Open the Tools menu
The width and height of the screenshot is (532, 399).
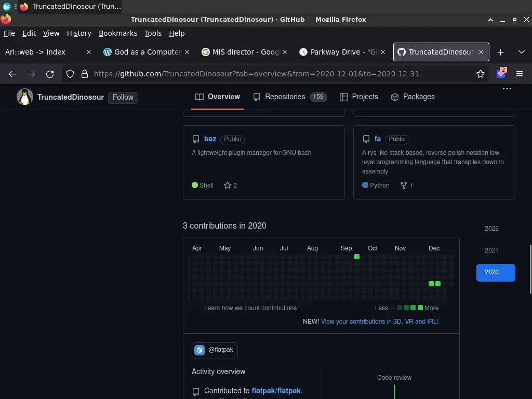coord(153,33)
